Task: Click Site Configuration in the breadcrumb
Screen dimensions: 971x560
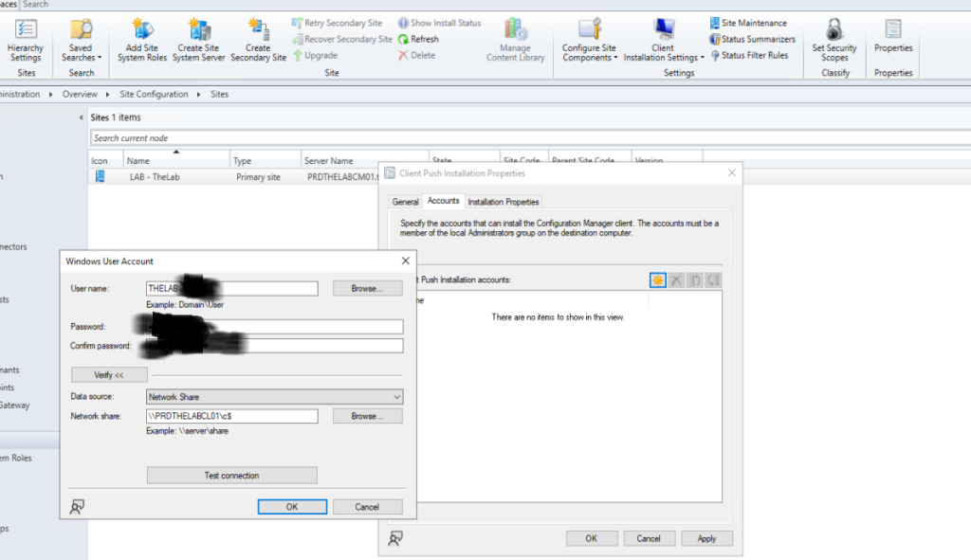Action: click(x=154, y=94)
